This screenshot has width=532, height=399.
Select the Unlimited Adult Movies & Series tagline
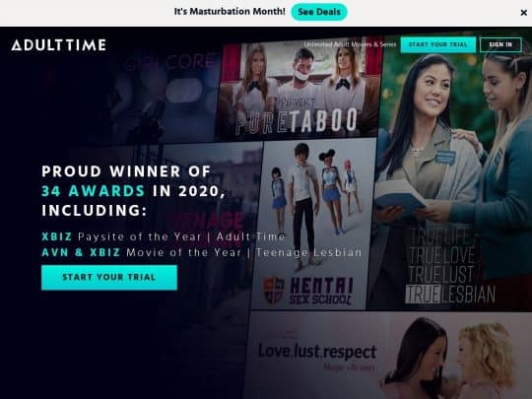click(x=350, y=44)
